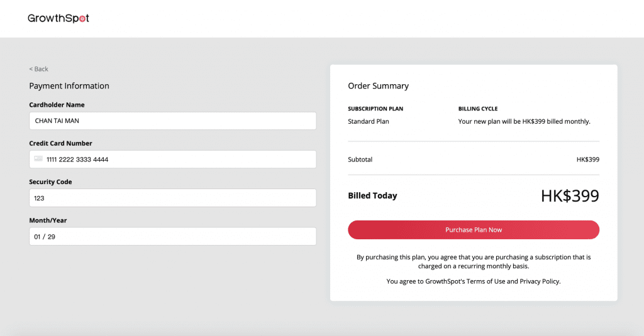The height and width of the screenshot is (336, 644).
Task: Click the Payment Information heading
Action: point(69,86)
